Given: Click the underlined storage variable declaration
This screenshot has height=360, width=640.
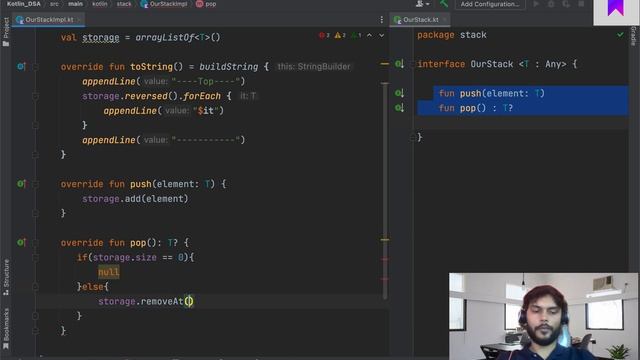Looking at the screenshot, I should 101,38.
